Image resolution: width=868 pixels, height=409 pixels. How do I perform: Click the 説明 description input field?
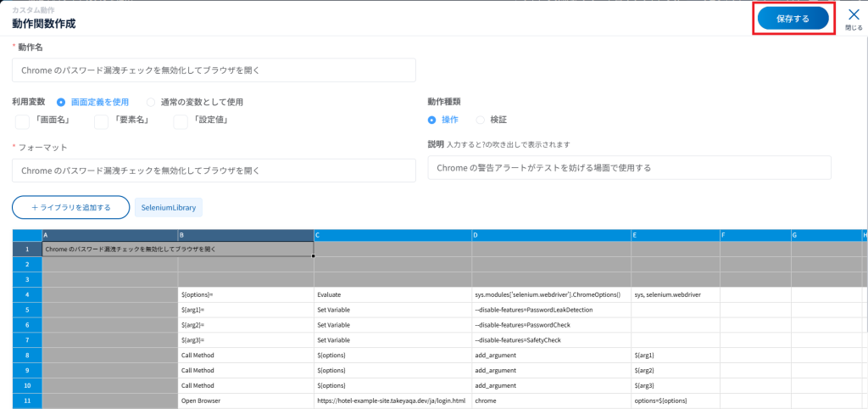pyautogui.click(x=629, y=167)
